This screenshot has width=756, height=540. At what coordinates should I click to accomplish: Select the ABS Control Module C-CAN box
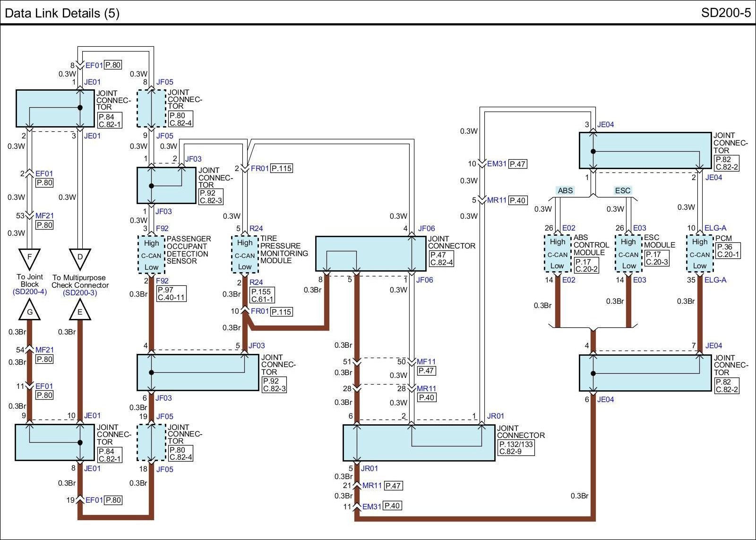557,254
